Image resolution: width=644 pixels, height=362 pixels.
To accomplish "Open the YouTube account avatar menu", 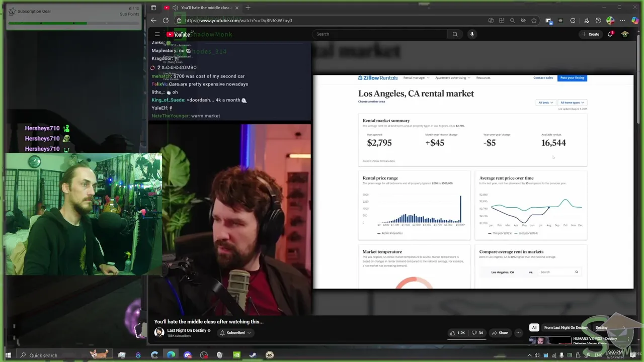I will pos(625,34).
